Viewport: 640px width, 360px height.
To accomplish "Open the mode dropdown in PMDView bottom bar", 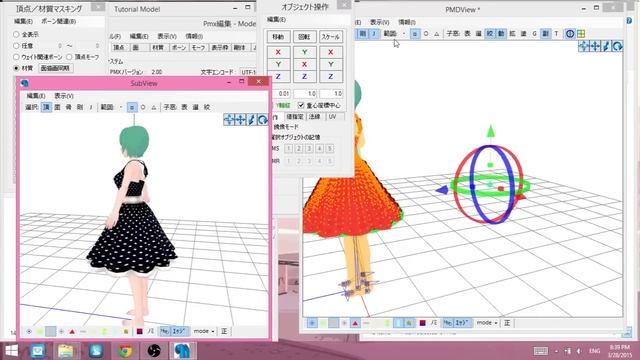I will pos(488,323).
